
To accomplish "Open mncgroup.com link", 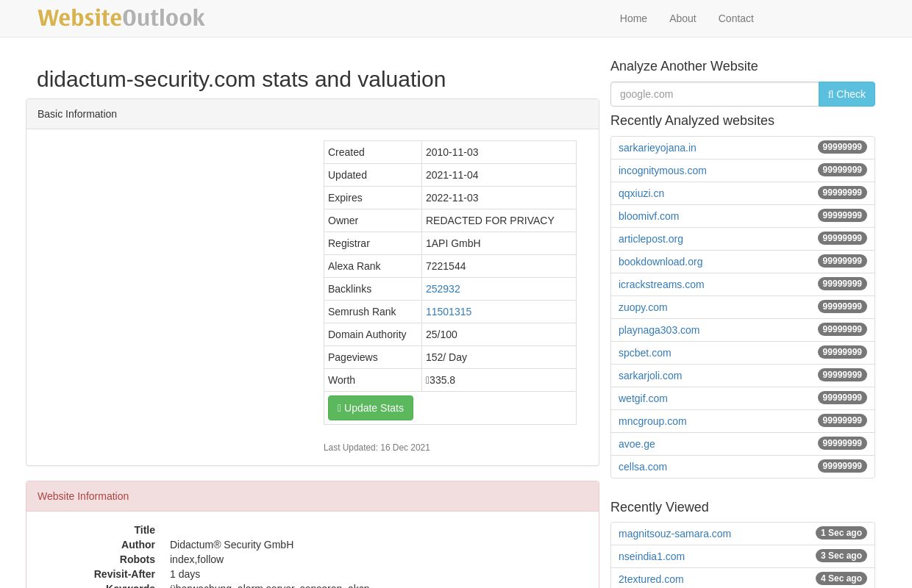I will point(652,421).
